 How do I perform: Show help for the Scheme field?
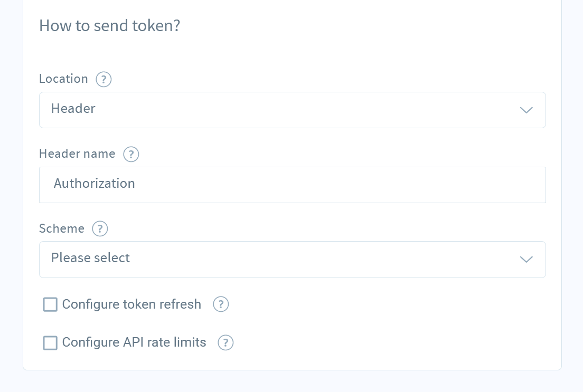pyautogui.click(x=100, y=228)
